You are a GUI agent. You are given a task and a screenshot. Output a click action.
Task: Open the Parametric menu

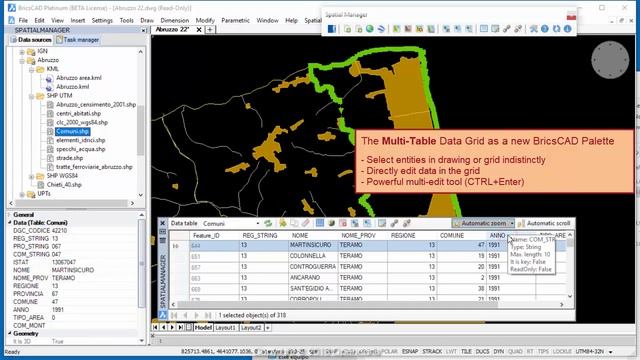point(235,20)
